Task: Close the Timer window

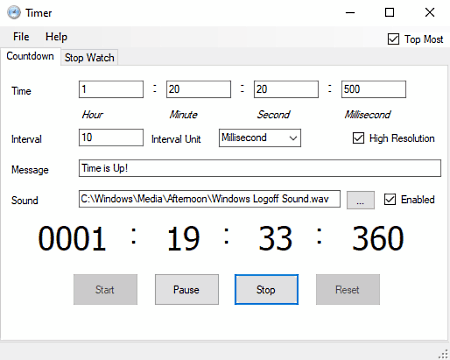Action: pos(430,13)
